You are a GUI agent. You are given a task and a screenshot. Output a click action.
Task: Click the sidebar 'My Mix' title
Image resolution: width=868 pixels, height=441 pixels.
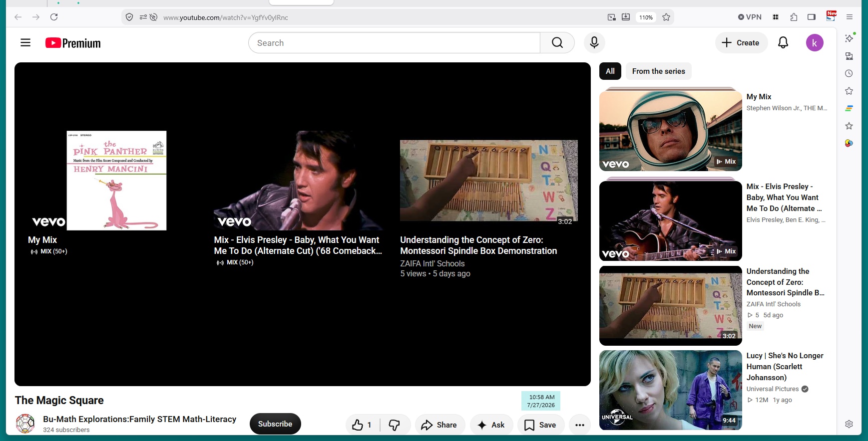pos(759,97)
